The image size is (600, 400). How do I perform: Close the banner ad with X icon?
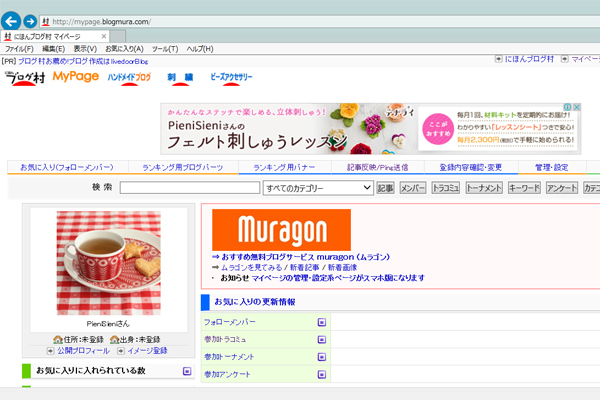(576, 107)
